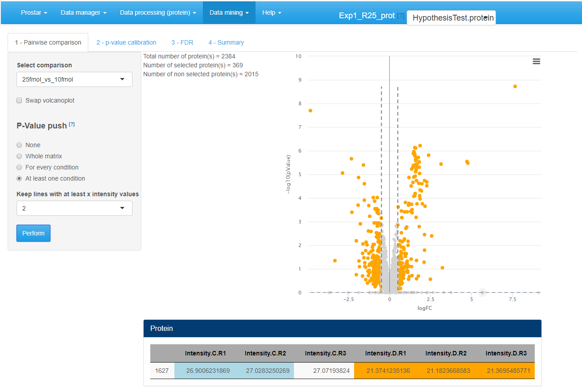This screenshot has width=582, height=392.
Task: Open the HypothesisTest.protein dataset selector
Action: pos(451,18)
